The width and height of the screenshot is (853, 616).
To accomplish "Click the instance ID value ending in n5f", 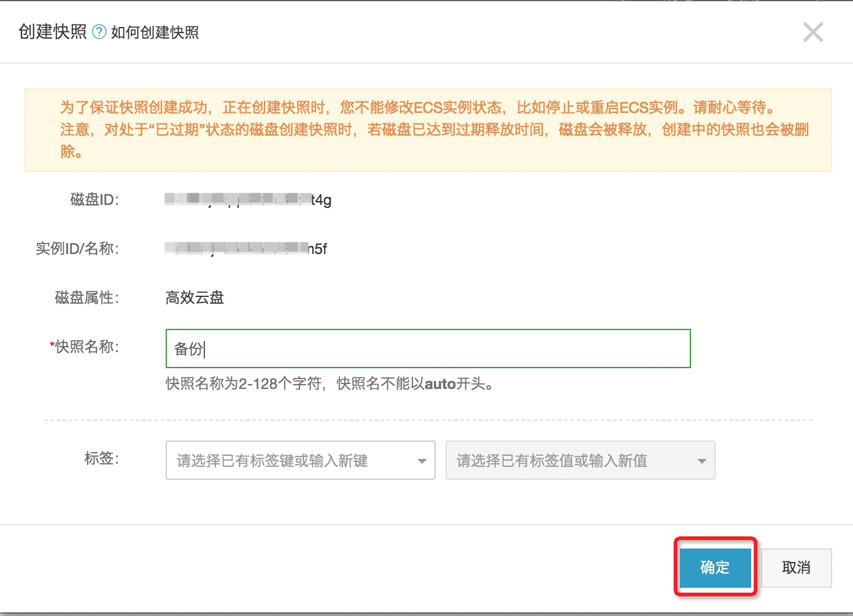I will pyautogui.click(x=245, y=248).
